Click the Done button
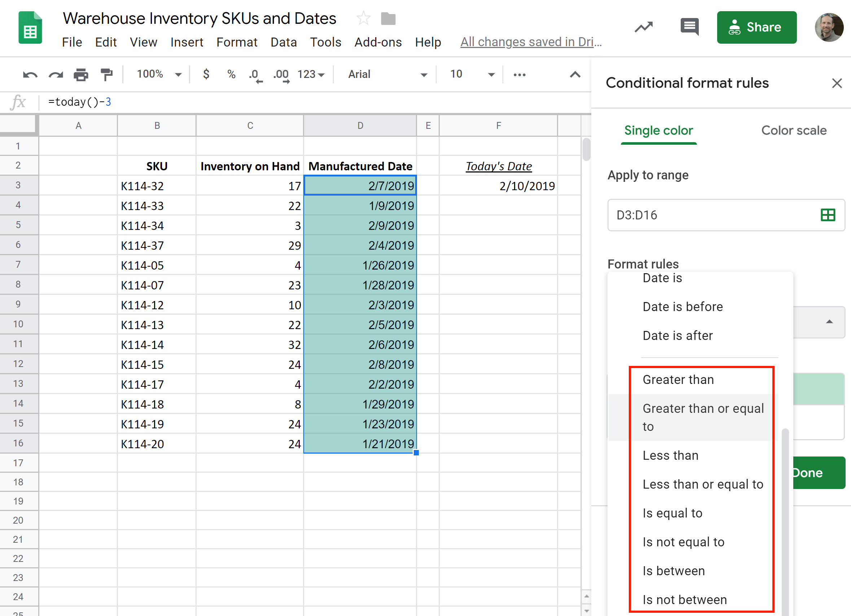851x616 pixels. pos(819,473)
